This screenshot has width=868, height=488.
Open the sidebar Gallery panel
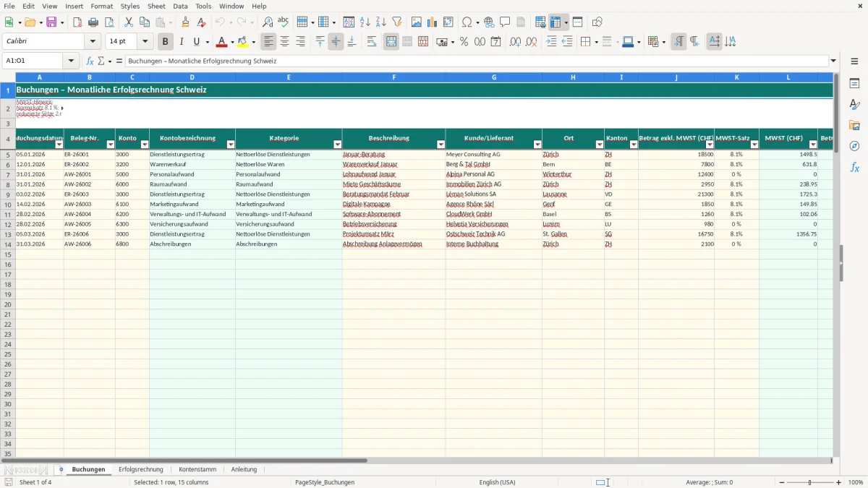[854, 125]
